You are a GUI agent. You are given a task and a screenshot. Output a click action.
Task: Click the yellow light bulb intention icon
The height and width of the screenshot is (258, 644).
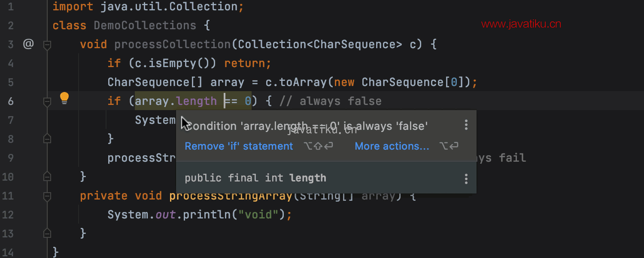click(x=64, y=98)
